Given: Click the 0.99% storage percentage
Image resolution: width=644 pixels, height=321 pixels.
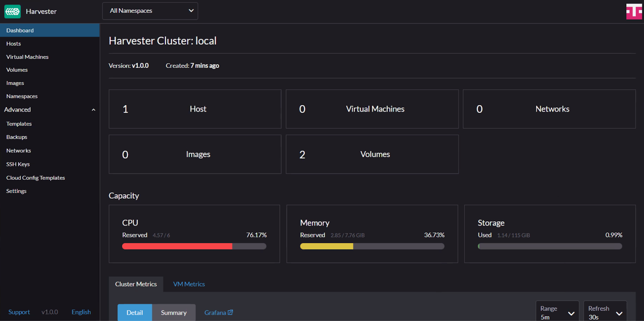Looking at the screenshot, I should [x=614, y=235].
